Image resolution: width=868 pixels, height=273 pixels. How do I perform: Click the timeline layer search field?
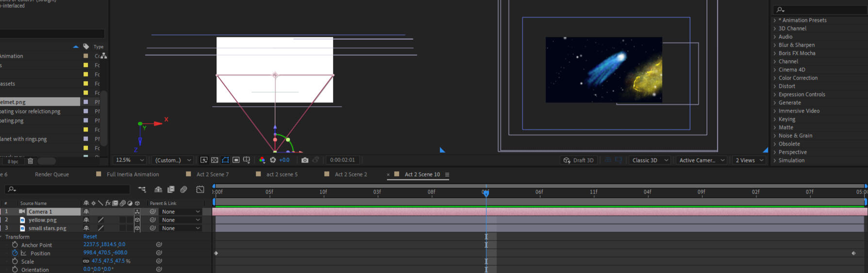[68, 190]
